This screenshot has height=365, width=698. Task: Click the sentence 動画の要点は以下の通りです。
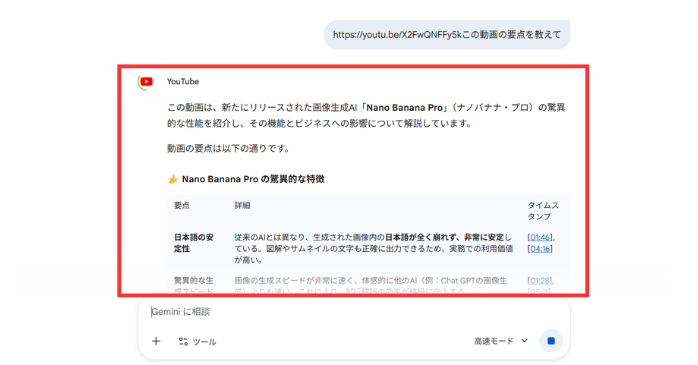point(229,148)
